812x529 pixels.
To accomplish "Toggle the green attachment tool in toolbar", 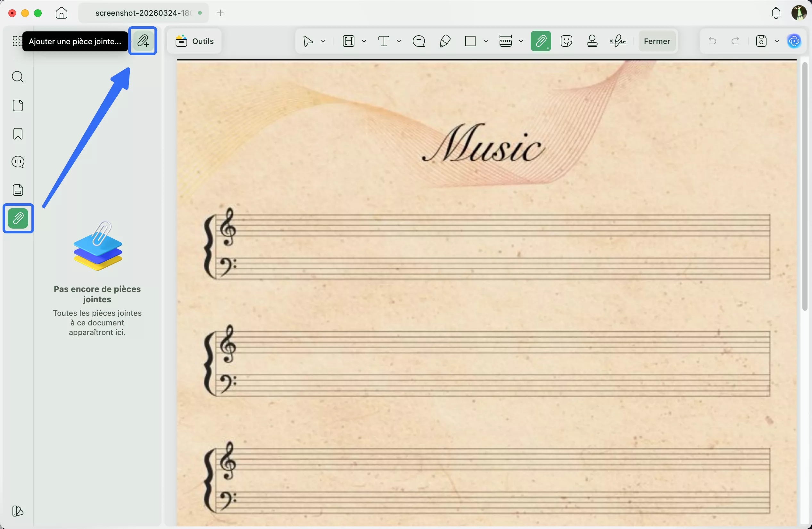I will click(x=541, y=41).
